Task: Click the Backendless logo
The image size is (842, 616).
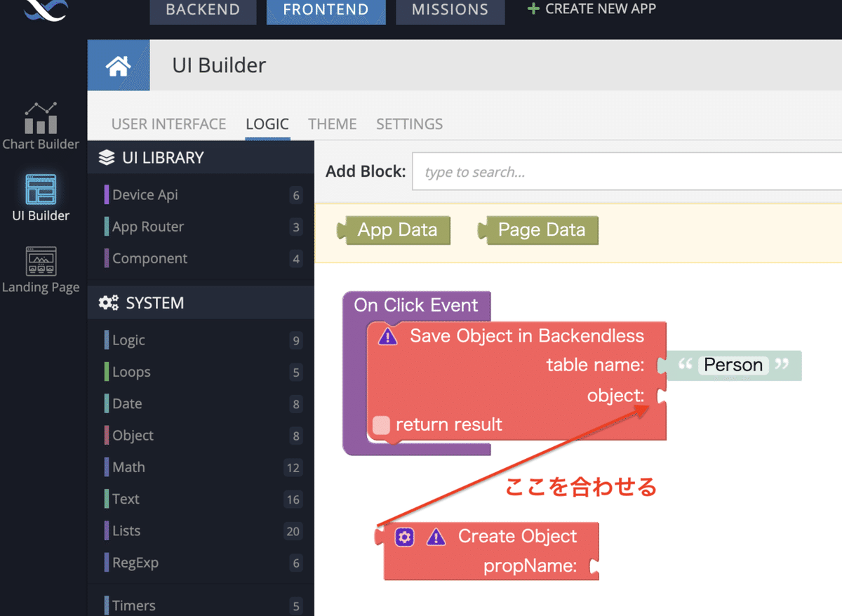Action: [46, 10]
